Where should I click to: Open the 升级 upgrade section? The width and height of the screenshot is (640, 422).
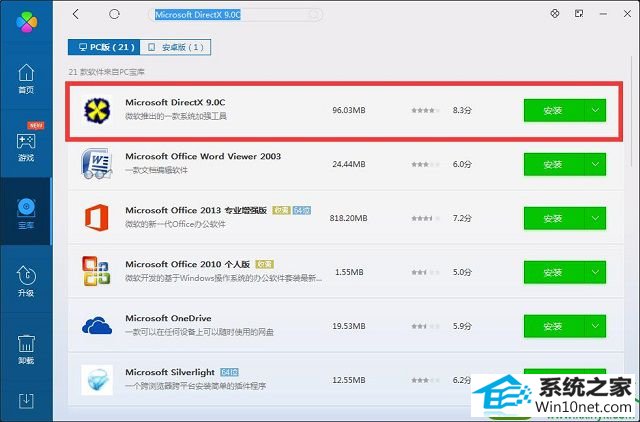click(x=26, y=282)
